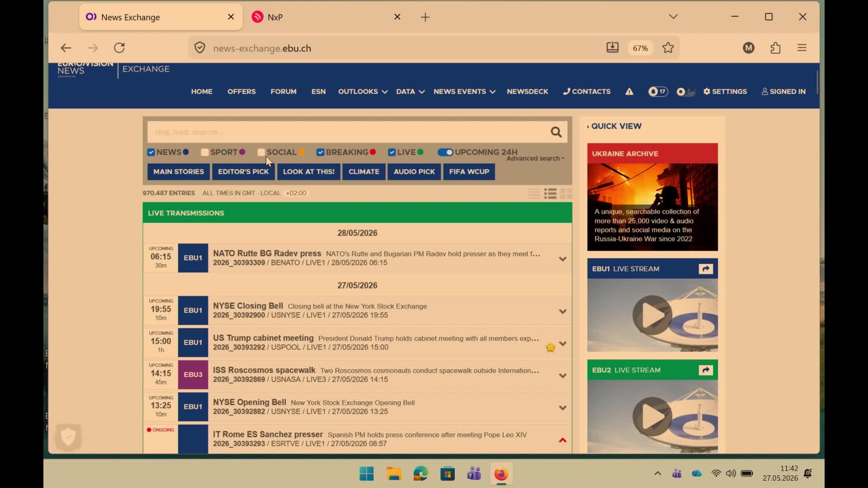Expand the Quick View panel arrow
Viewport: 868px width, 488px height.
tap(588, 127)
